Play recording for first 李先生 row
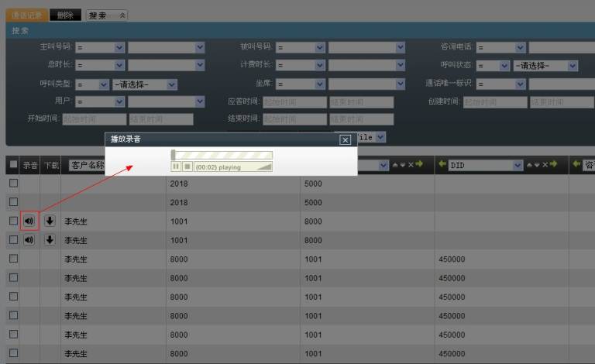595x364 pixels. [29, 221]
